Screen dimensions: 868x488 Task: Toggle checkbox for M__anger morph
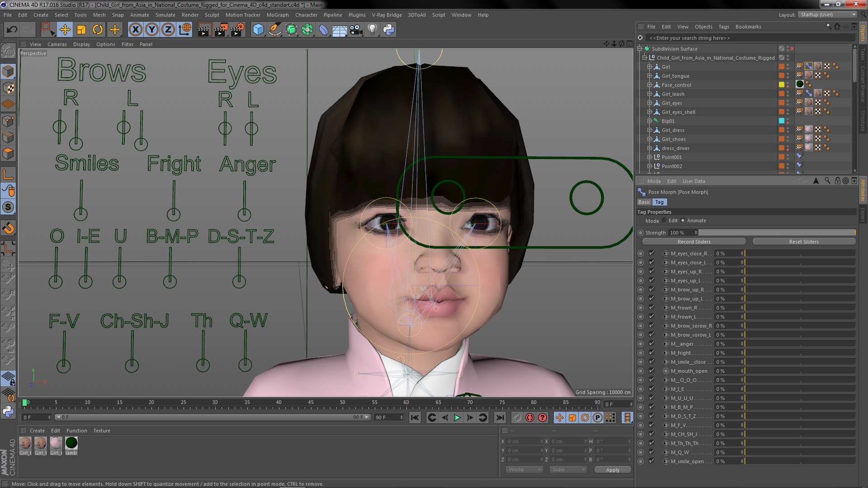coord(651,343)
